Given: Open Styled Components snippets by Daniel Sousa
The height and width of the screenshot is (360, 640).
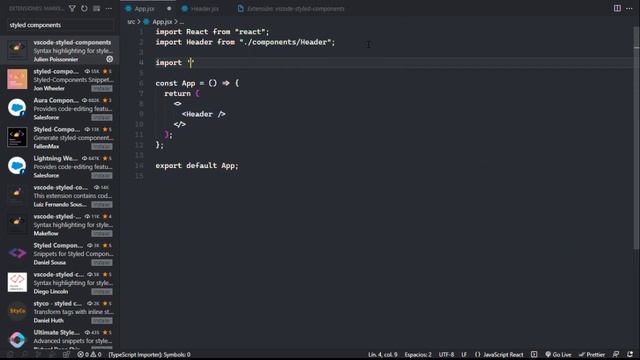Looking at the screenshot, I should (x=60, y=253).
